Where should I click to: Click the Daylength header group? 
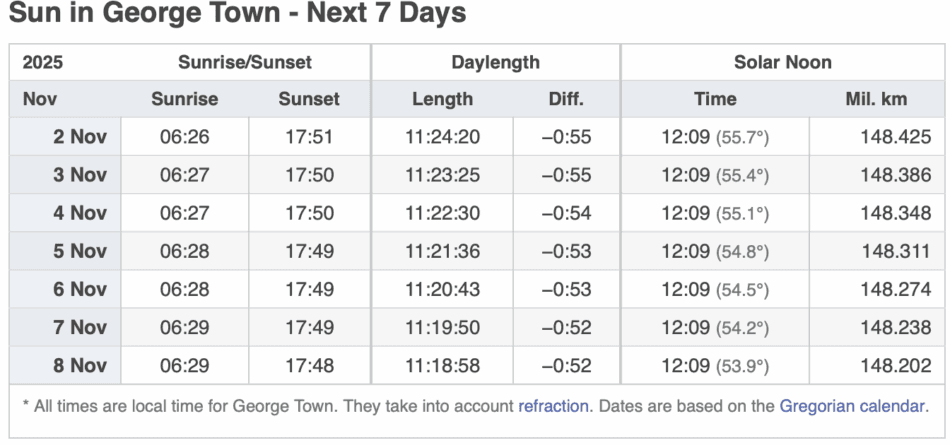click(495, 62)
